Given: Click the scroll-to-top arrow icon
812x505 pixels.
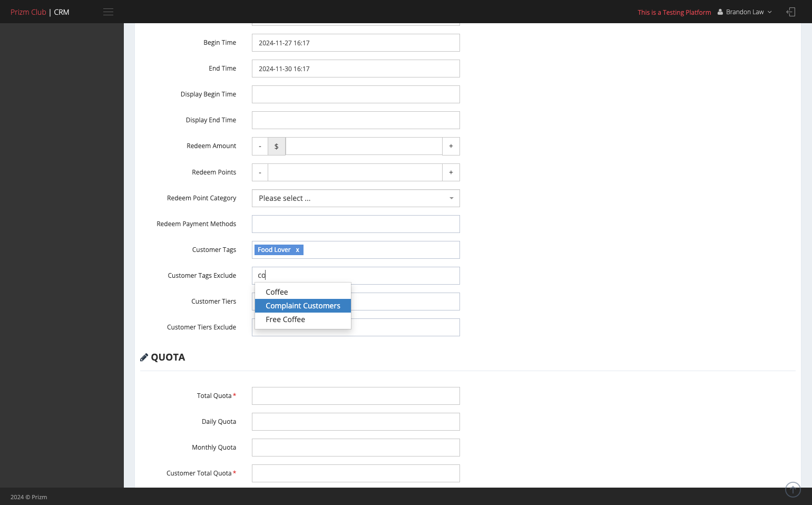Looking at the screenshot, I should pyautogui.click(x=793, y=490).
